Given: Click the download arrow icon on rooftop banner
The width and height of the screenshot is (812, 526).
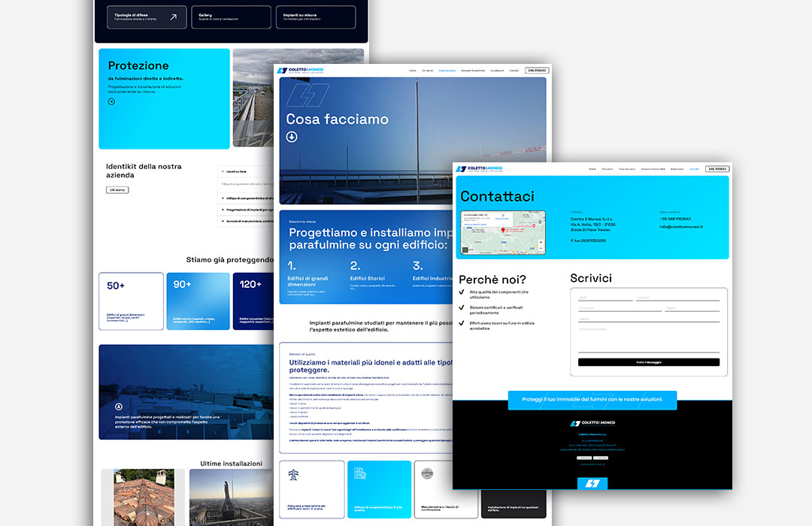Looking at the screenshot, I should click(118, 407).
